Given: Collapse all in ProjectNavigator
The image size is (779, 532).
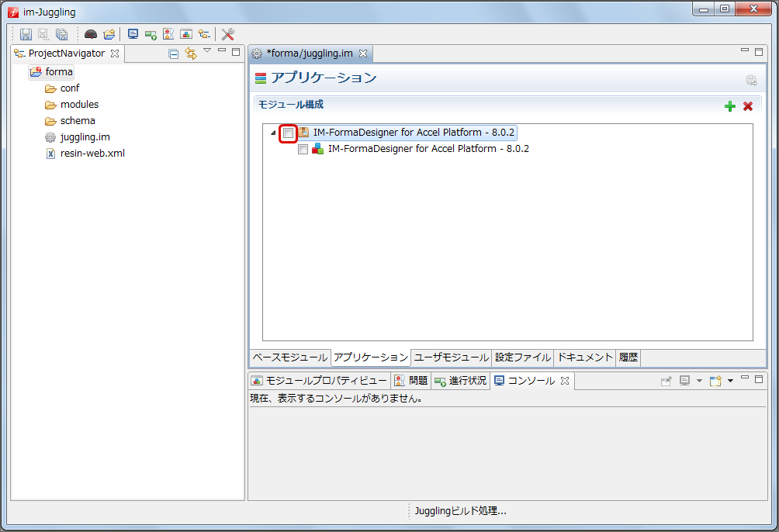Looking at the screenshot, I should [x=173, y=54].
